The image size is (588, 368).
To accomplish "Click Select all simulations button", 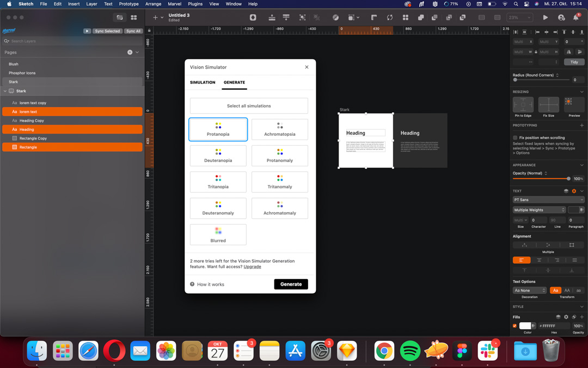I will (249, 106).
